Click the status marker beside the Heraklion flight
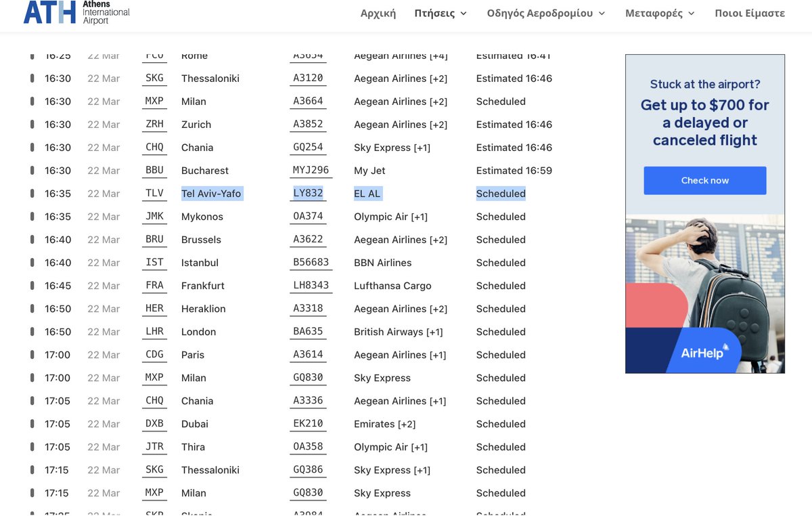 [x=32, y=309]
